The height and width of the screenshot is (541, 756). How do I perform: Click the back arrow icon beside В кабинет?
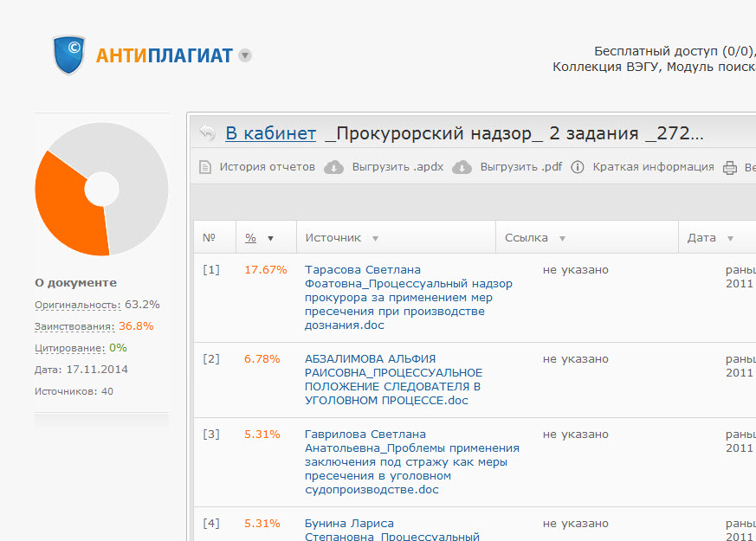coord(207,132)
